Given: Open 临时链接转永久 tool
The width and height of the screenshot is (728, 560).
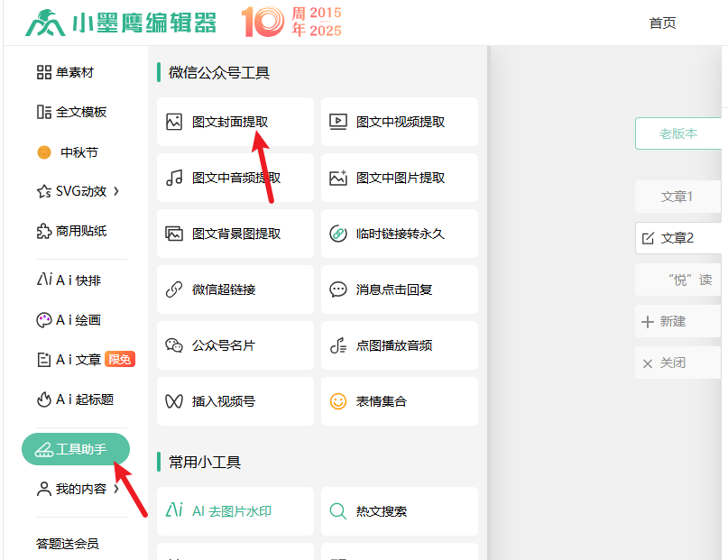Looking at the screenshot, I should coord(399,234).
